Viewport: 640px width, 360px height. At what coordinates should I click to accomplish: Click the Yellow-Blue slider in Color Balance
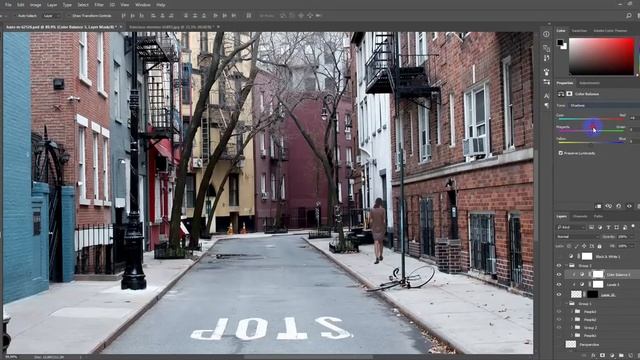pyautogui.click(x=591, y=142)
